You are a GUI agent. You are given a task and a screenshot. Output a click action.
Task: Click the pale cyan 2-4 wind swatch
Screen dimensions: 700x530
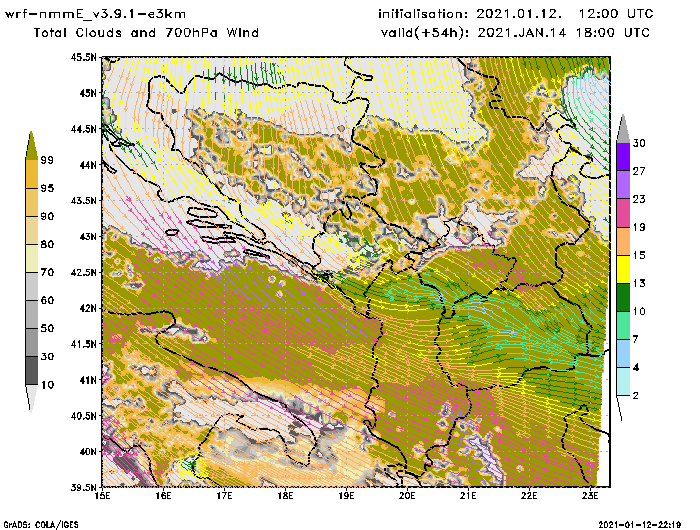623,381
